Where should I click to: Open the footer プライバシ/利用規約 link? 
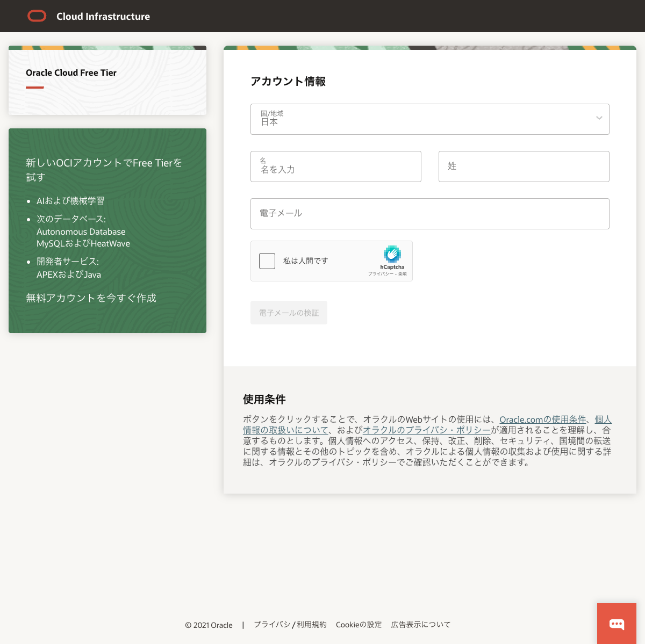(290, 625)
